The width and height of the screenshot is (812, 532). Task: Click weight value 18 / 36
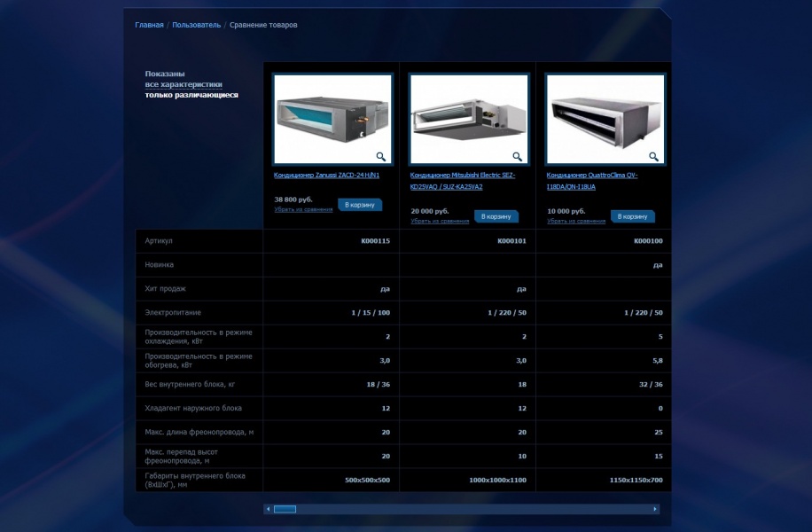[378, 384]
